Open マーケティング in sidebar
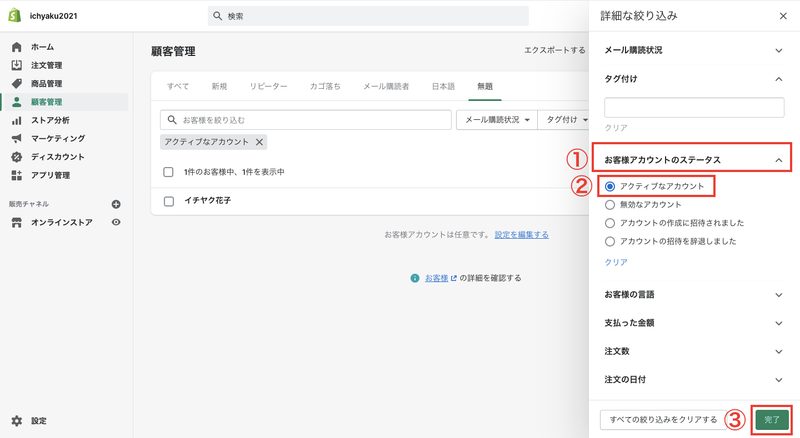This screenshot has width=800, height=438. click(58, 138)
